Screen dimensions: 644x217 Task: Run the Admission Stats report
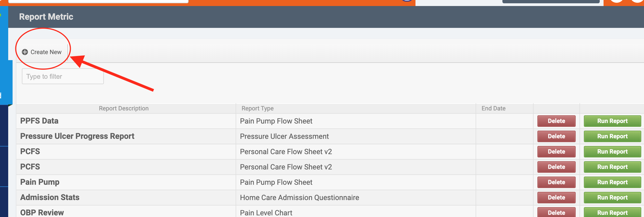(x=612, y=197)
